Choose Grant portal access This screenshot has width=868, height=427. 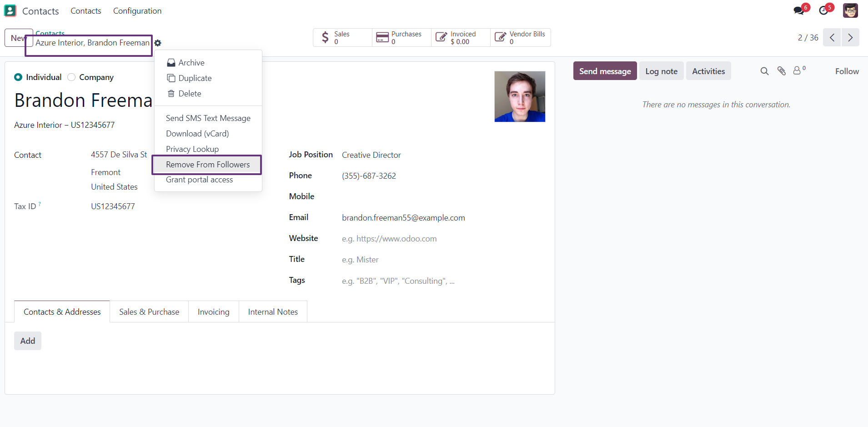(x=208, y=180)
